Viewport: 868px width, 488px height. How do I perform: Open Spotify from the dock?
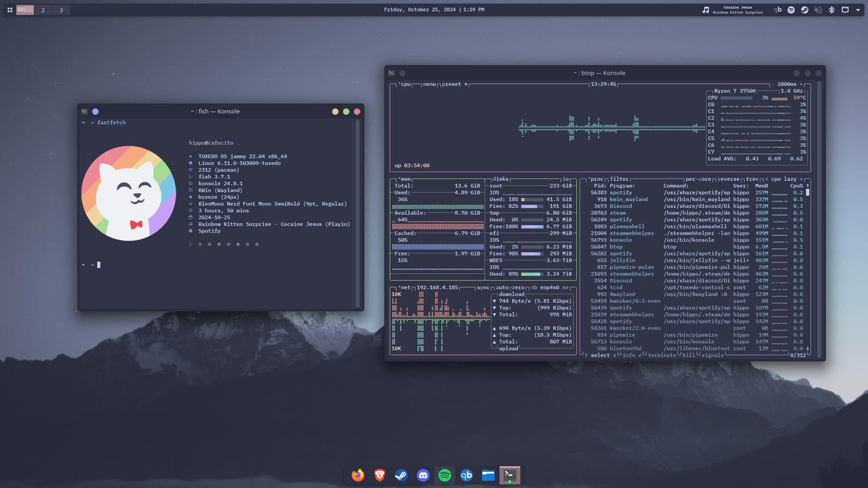point(445,475)
